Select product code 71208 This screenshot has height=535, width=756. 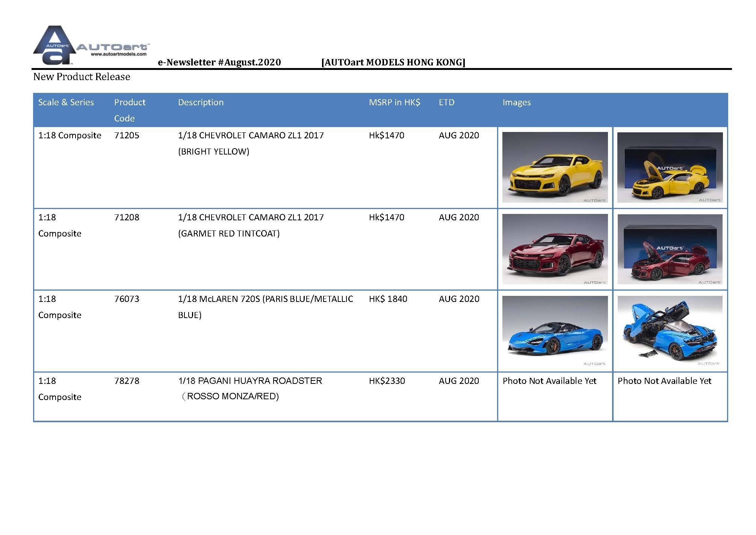(x=127, y=217)
